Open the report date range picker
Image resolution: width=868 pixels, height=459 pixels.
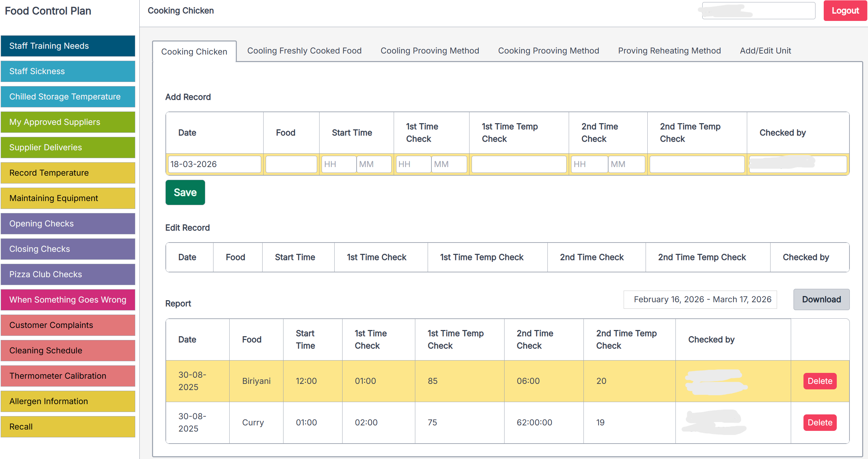700,299
